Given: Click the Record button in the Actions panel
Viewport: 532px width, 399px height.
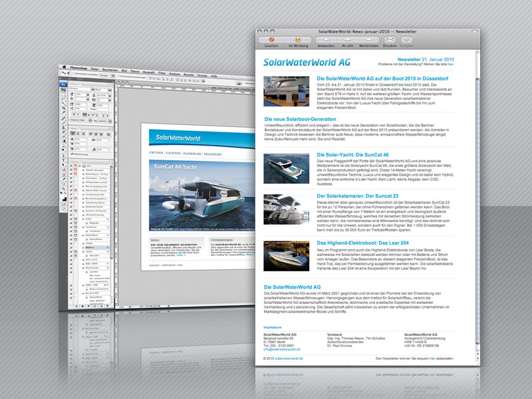Looking at the screenshot, I should tap(82, 306).
